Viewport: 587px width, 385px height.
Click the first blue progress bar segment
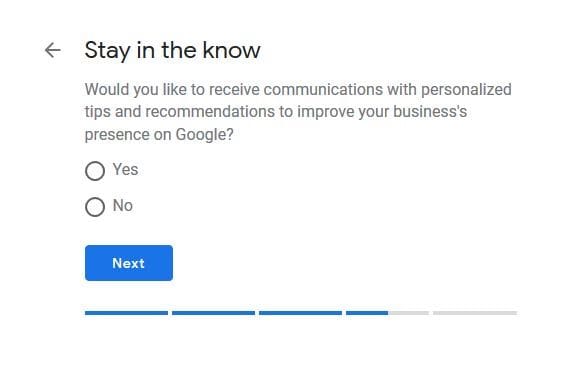(126, 313)
